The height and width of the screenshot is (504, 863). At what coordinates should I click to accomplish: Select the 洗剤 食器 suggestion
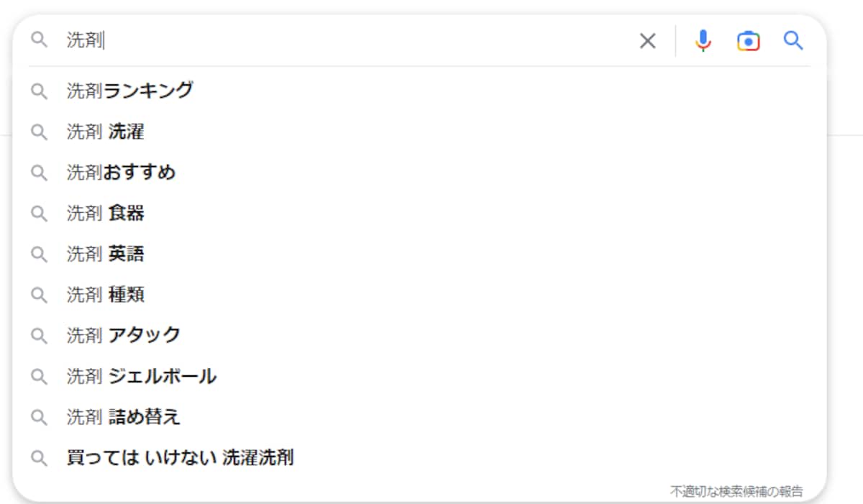click(419, 214)
